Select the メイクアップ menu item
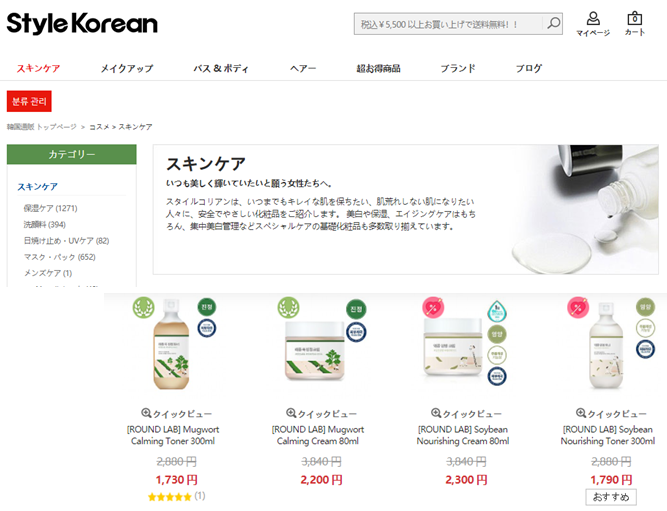This screenshot has height=511, width=667. pos(127,68)
